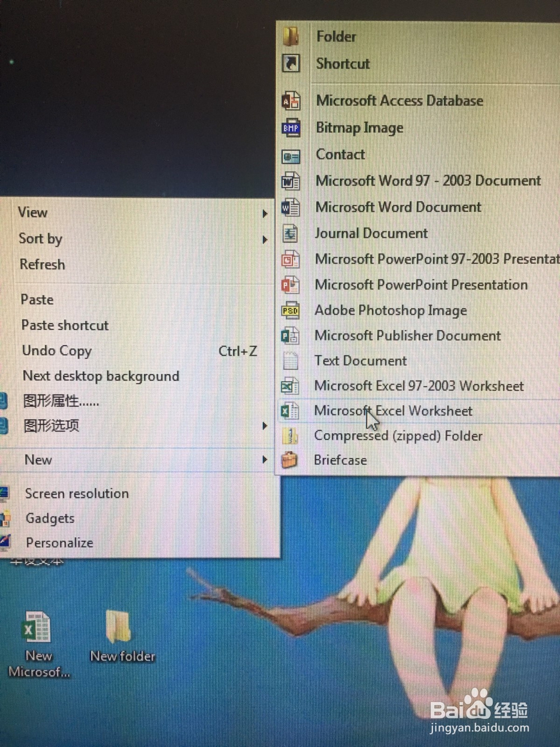560x747 pixels.
Task: Click the Microsoft Publisher Document icon
Action: pyautogui.click(x=290, y=336)
